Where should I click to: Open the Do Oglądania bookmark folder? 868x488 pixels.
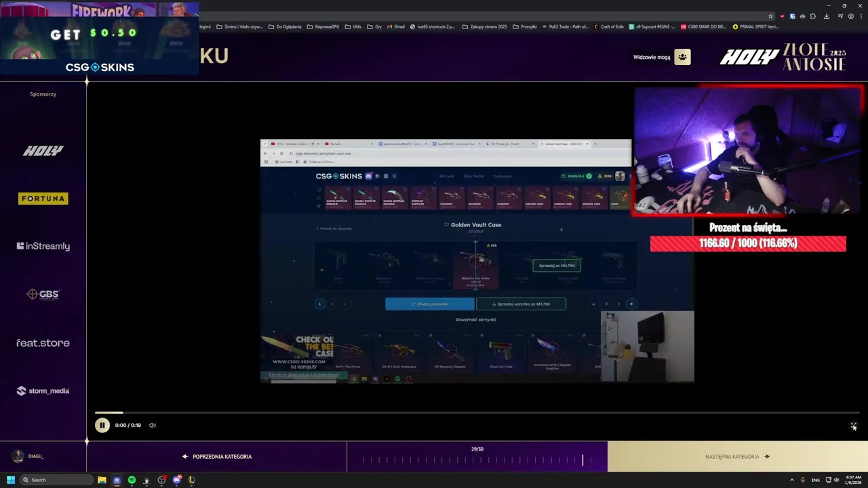pos(285,26)
